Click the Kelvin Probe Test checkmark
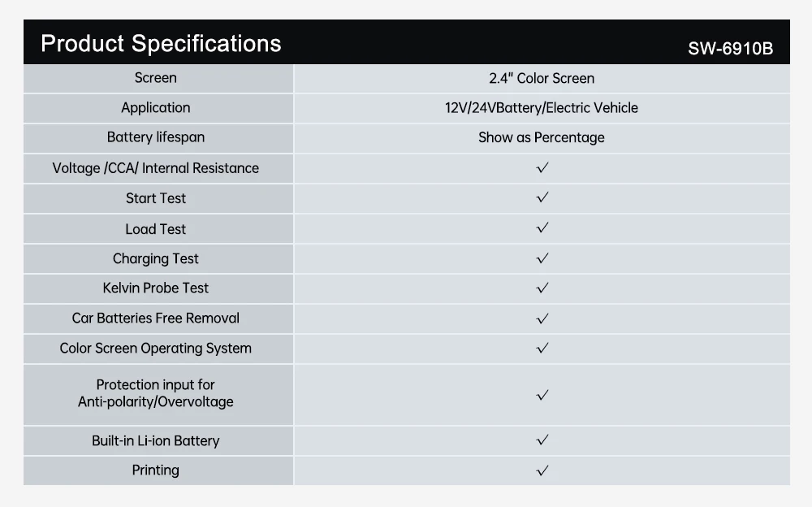 [x=542, y=288]
